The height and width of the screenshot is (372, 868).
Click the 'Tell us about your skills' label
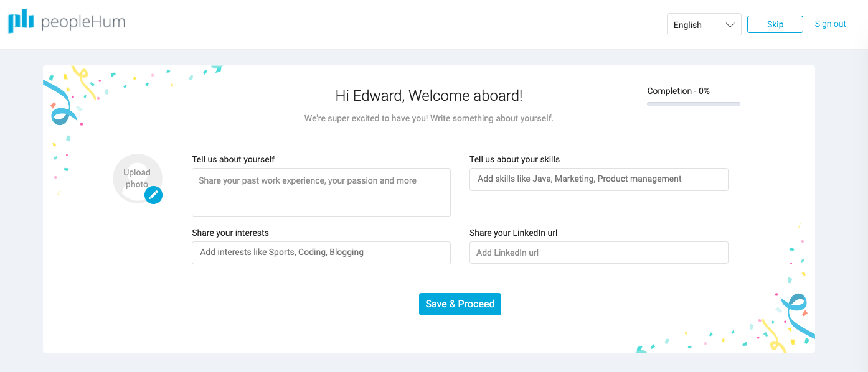click(514, 159)
